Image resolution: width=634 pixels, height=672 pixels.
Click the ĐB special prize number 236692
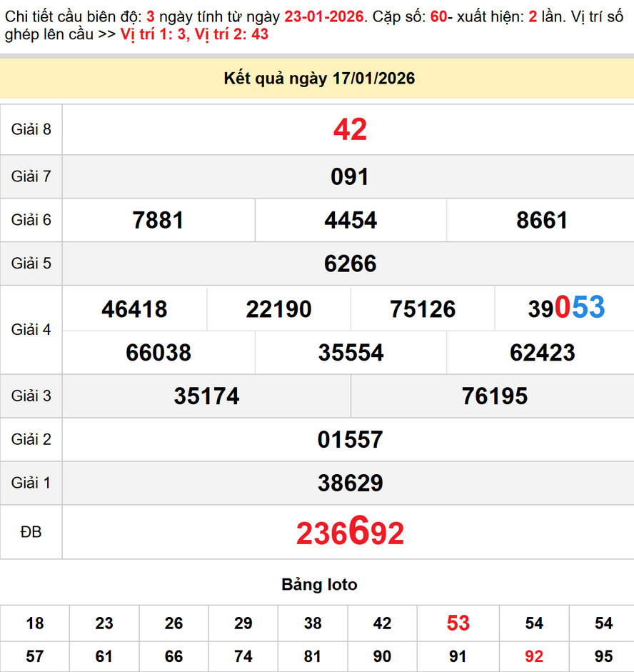point(350,533)
